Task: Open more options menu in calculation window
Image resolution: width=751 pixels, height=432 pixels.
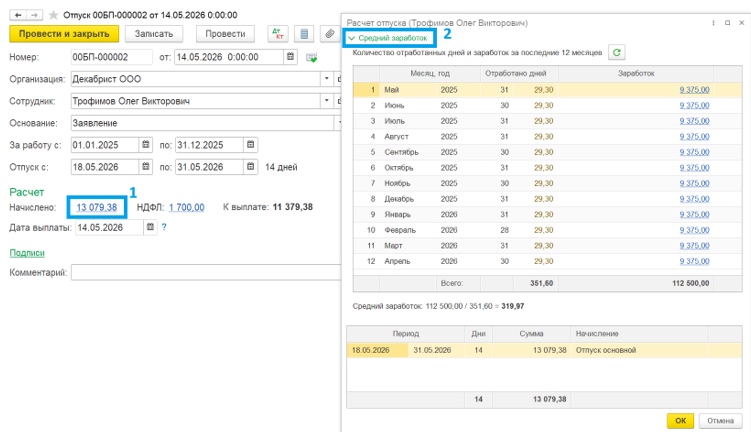Action: point(713,23)
